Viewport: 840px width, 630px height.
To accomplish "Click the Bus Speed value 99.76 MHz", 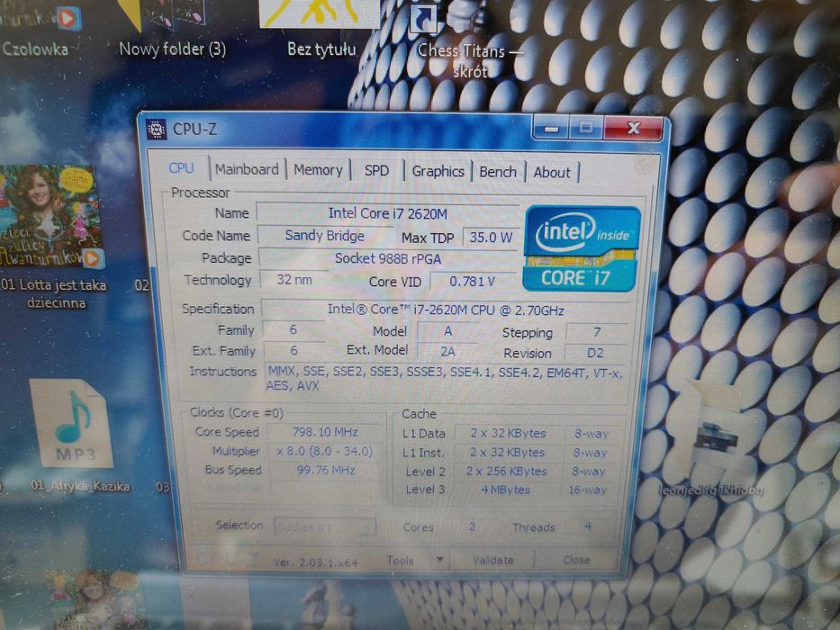I will point(326,470).
